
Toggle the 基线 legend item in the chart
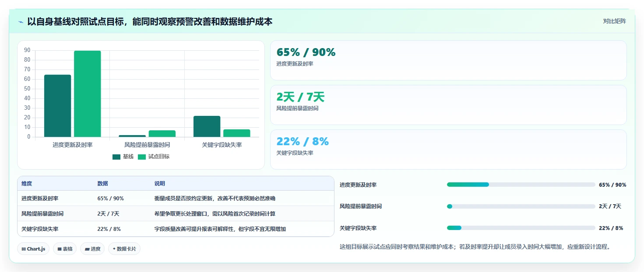coord(123,157)
